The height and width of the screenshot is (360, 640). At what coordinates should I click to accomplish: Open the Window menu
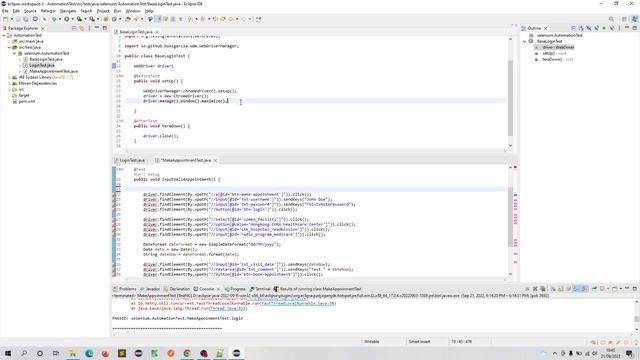[133, 11]
